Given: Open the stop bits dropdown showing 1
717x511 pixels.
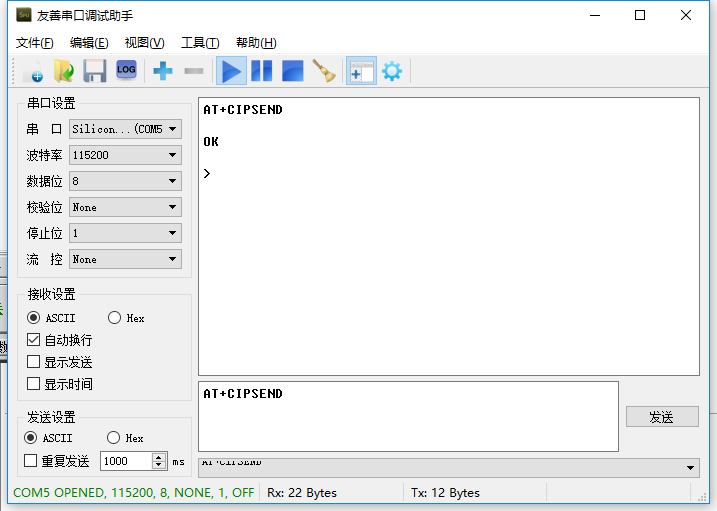Looking at the screenshot, I should coord(125,233).
